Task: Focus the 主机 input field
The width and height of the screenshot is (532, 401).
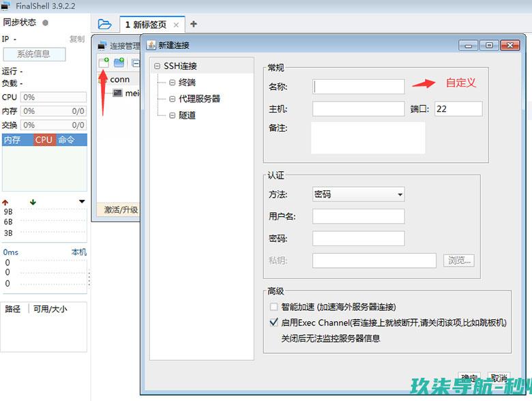Action: (x=359, y=109)
